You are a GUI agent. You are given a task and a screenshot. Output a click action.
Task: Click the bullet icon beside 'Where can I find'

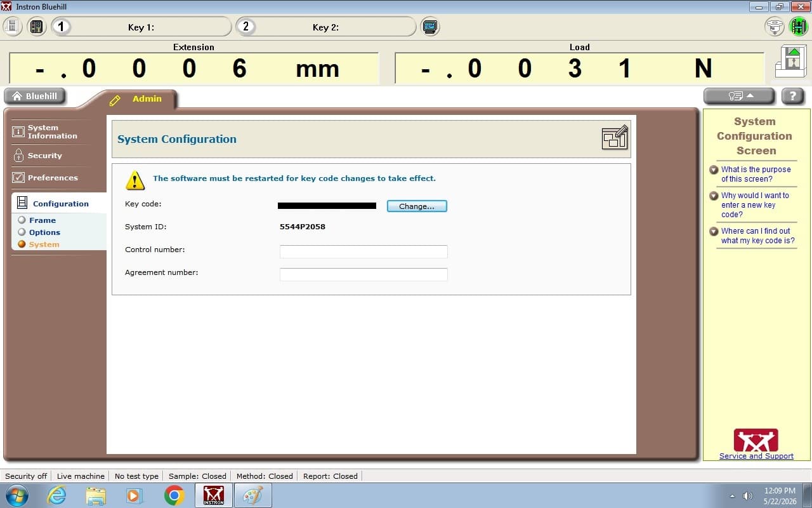click(714, 231)
